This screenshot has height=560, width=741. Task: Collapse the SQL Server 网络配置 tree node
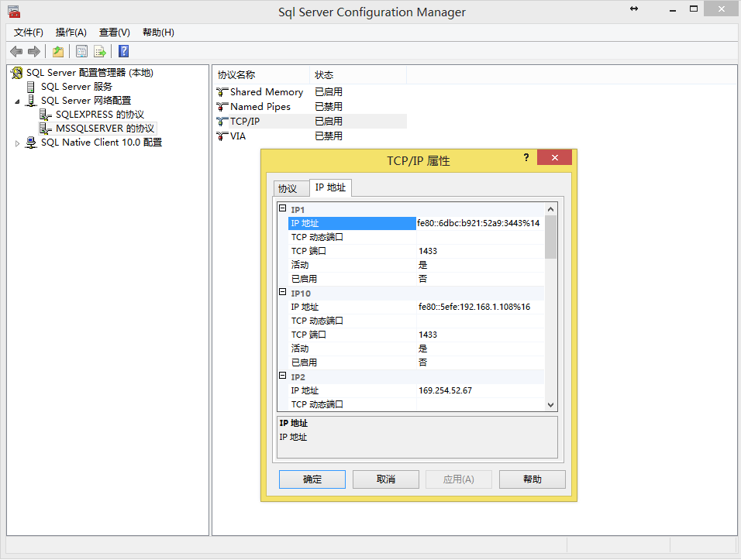click(x=17, y=101)
